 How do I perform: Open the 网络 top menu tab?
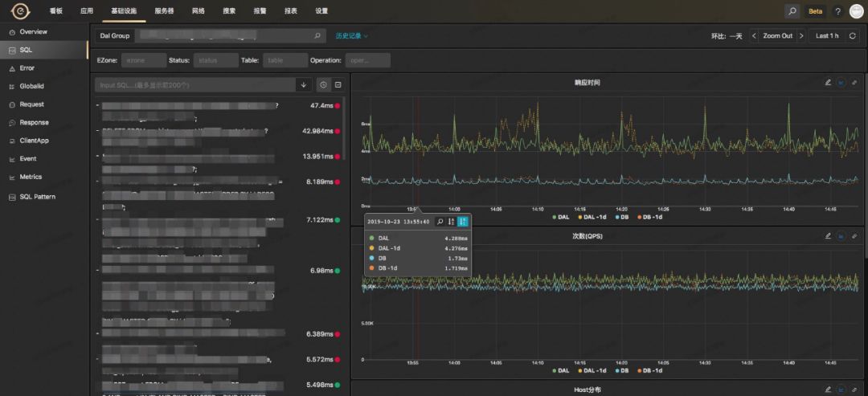(x=199, y=11)
